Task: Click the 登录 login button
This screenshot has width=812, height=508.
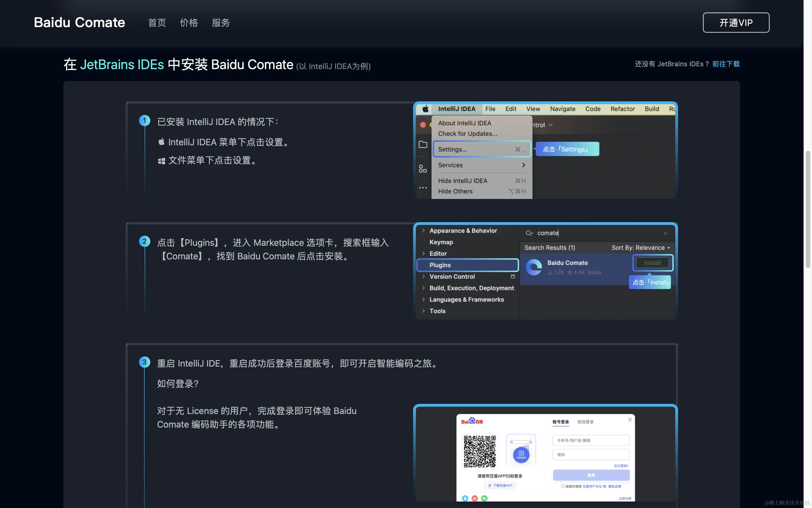Action: point(591,475)
